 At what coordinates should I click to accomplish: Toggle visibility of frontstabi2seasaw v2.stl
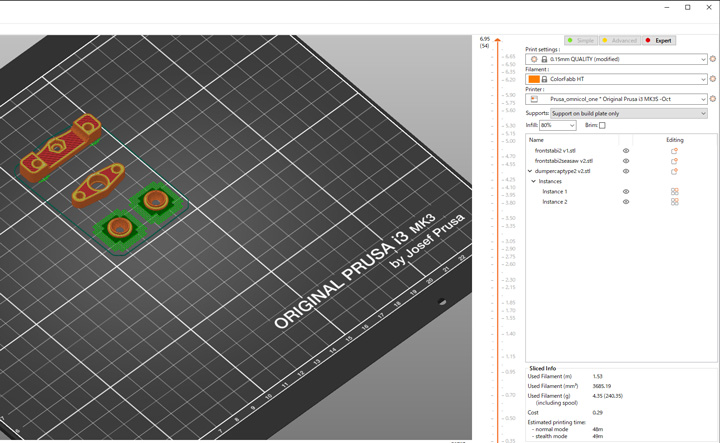(x=626, y=161)
